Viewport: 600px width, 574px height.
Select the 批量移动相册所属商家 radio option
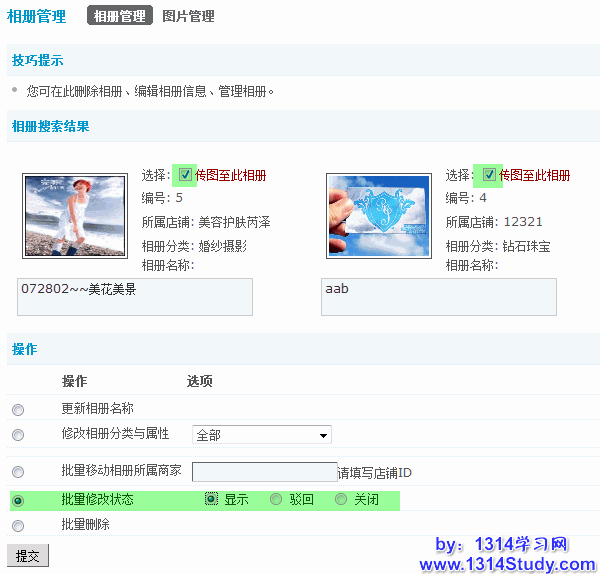18,472
